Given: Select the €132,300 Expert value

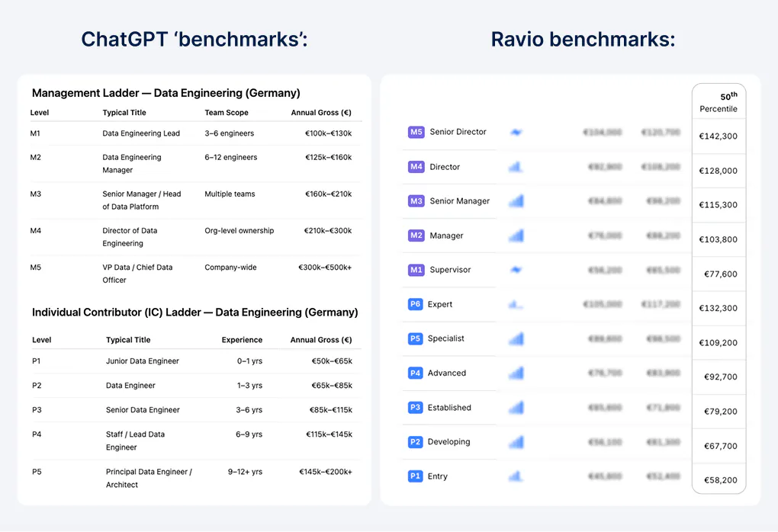Looking at the screenshot, I should [718, 309].
